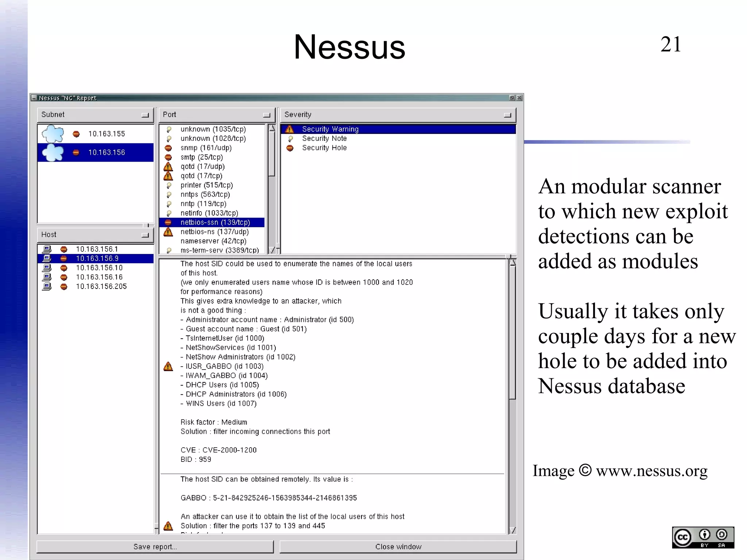Image resolution: width=747 pixels, height=560 pixels.
Task: Click red hole icon for snmp (161/udp)
Action: pos(168,148)
